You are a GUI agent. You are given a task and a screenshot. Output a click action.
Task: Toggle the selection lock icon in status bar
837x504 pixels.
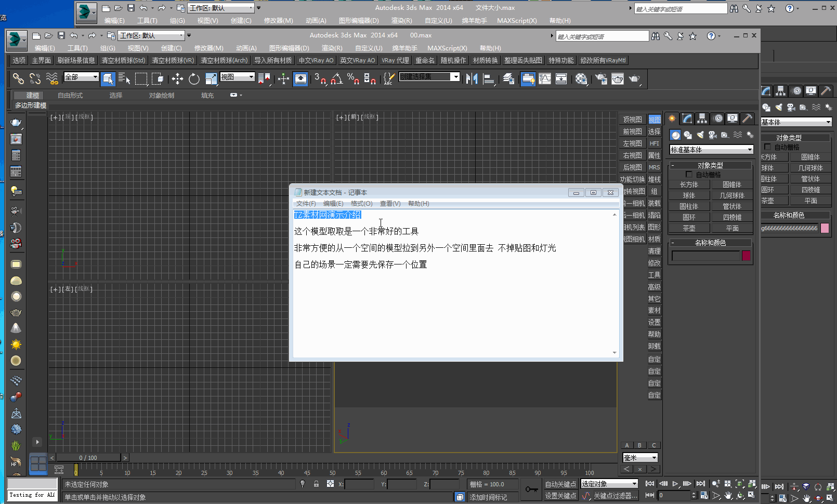click(x=316, y=484)
